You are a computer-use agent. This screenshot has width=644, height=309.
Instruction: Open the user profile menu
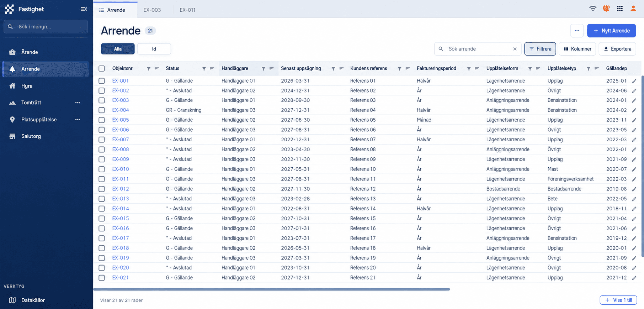(633, 9)
